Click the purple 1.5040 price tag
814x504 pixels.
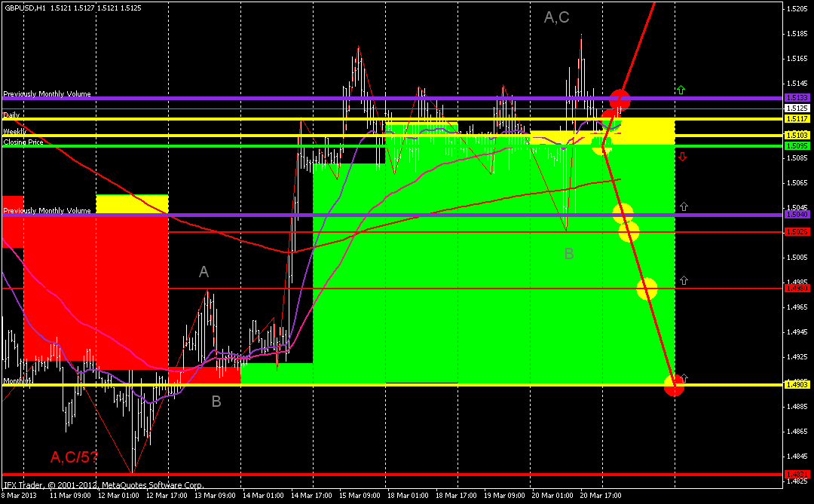pyautogui.click(x=797, y=215)
